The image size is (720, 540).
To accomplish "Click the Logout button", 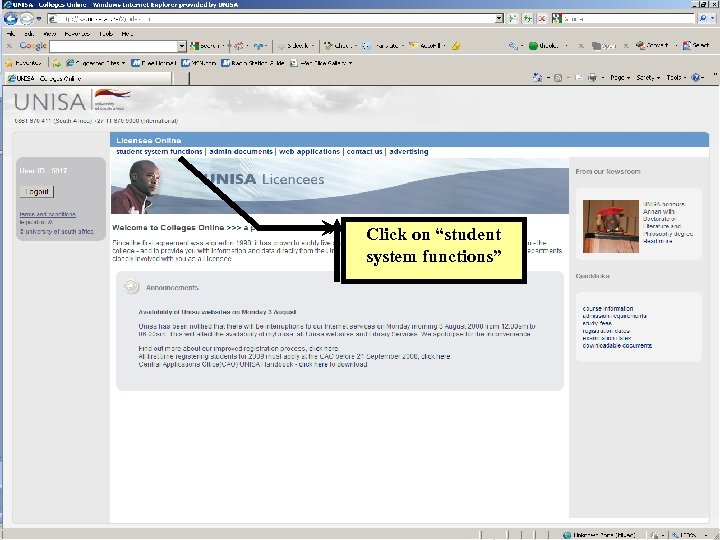I will [x=37, y=191].
